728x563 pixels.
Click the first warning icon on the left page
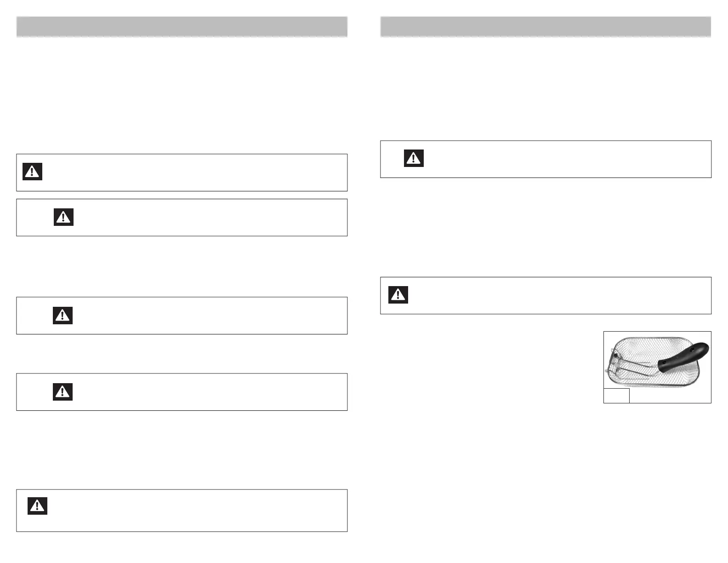(32, 171)
